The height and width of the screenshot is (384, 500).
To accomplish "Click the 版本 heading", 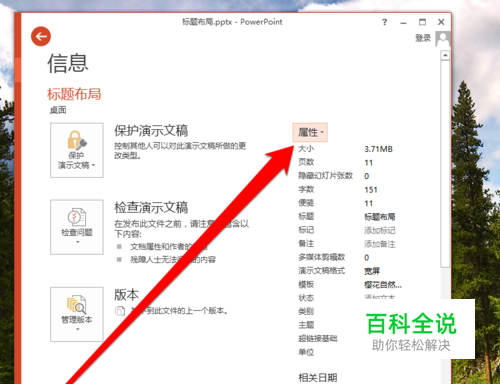I will (x=126, y=295).
